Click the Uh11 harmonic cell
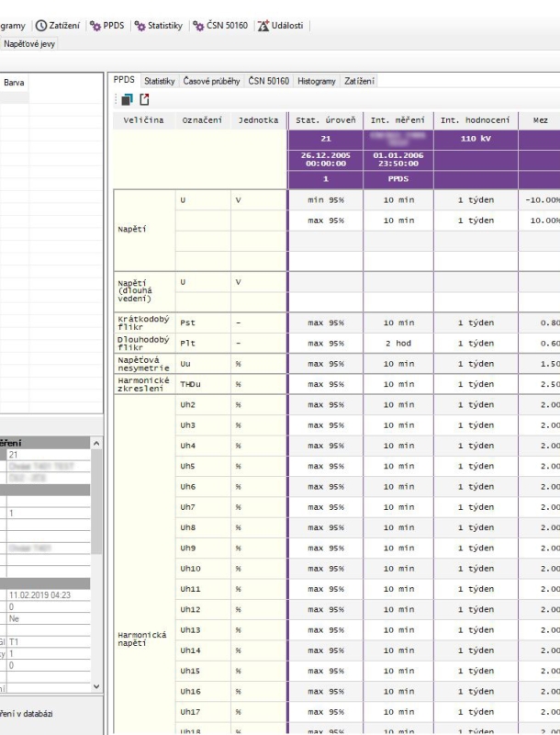 click(203, 589)
